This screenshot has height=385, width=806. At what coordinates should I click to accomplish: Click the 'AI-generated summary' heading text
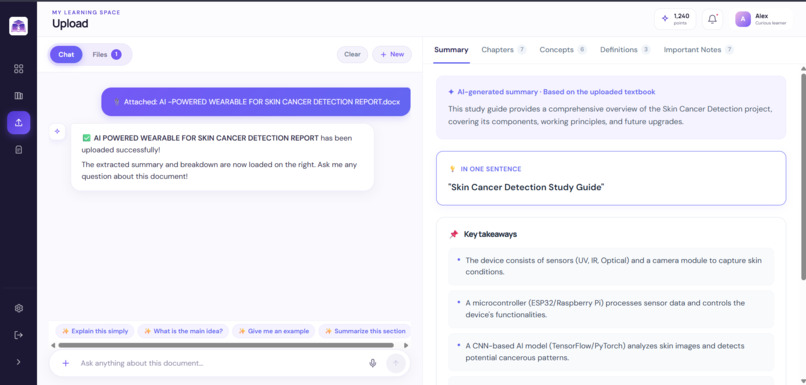[556, 92]
